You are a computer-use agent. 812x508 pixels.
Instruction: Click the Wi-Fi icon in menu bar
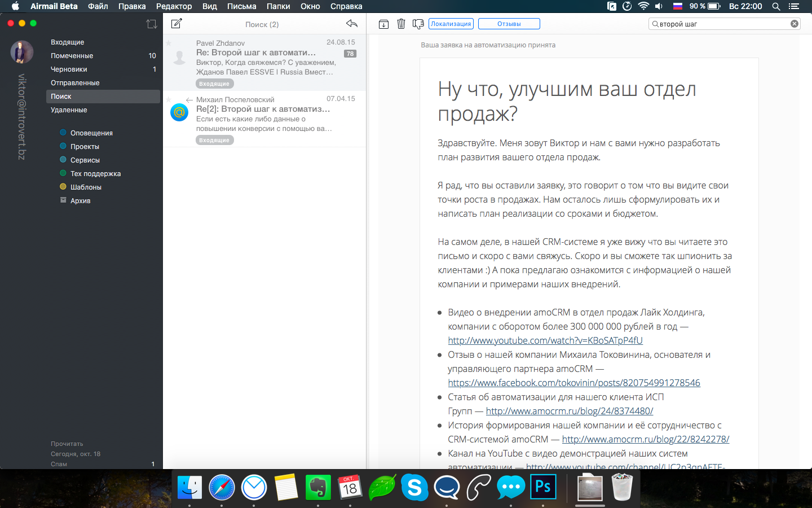pos(643,6)
